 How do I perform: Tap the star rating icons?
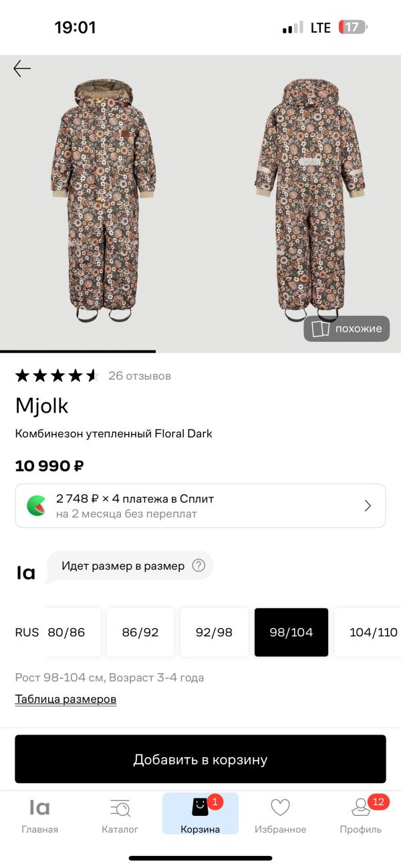coord(57,376)
